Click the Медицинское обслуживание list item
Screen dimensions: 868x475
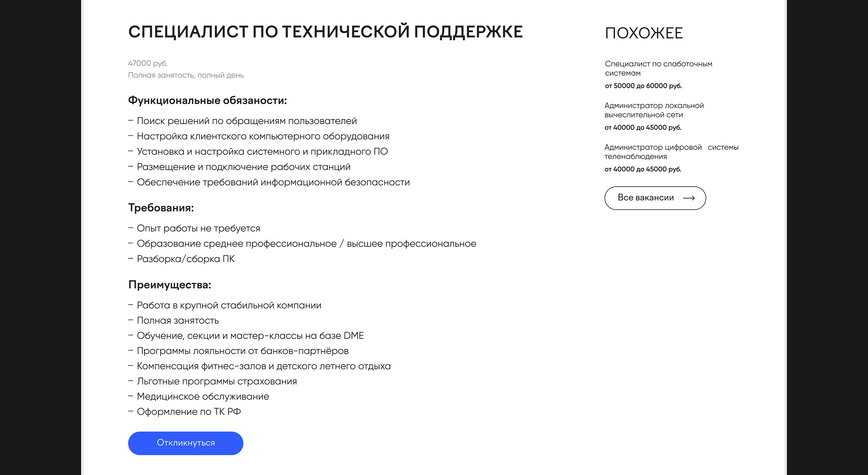coord(203,397)
